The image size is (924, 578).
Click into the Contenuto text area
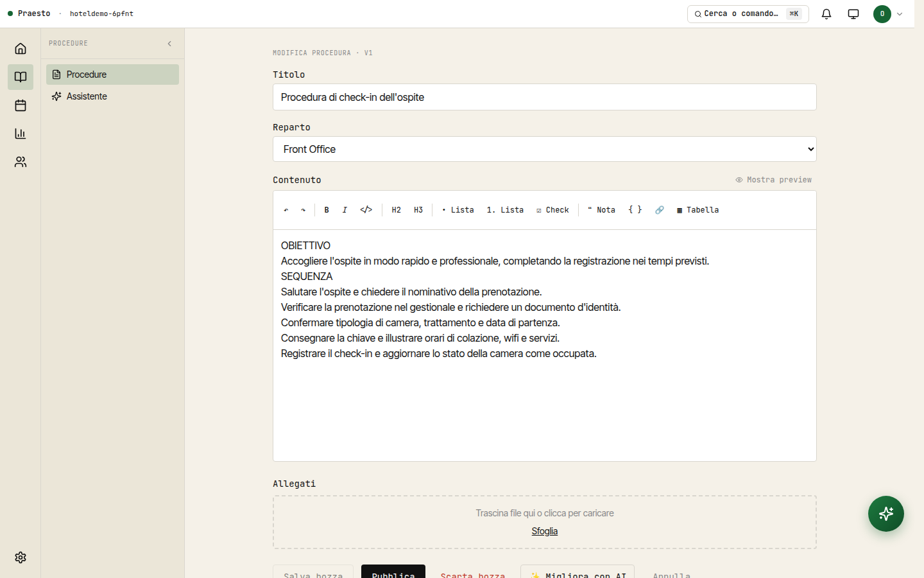tap(545, 345)
